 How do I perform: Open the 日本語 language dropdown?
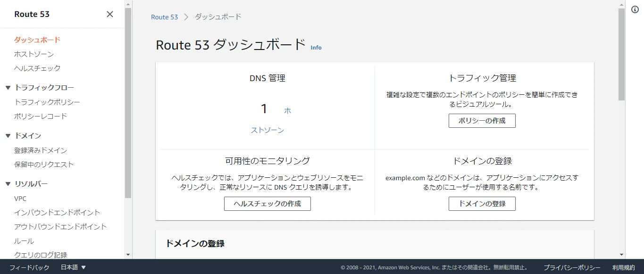point(73,267)
